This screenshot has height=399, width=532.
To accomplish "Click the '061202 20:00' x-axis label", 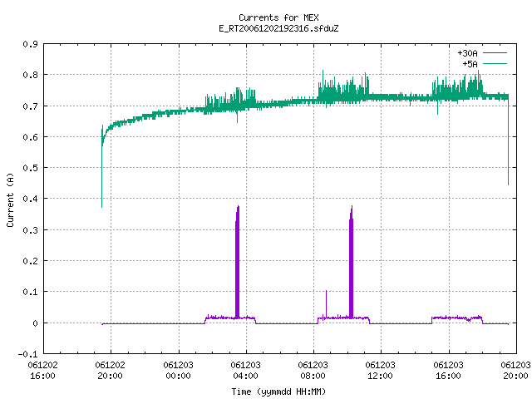I will click(x=111, y=370).
